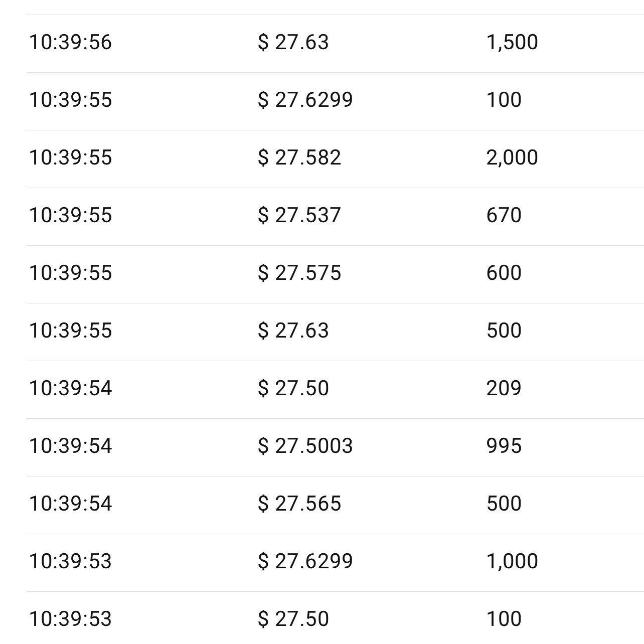Click the 1,500 share volume
The width and height of the screenshot is (644, 644).
pyautogui.click(x=512, y=42)
